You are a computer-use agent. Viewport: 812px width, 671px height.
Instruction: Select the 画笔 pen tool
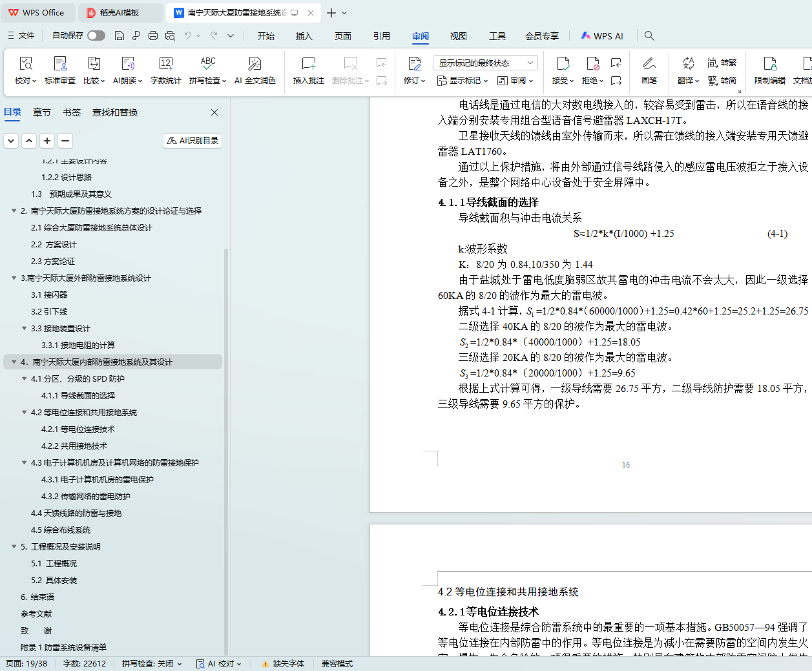click(x=649, y=70)
